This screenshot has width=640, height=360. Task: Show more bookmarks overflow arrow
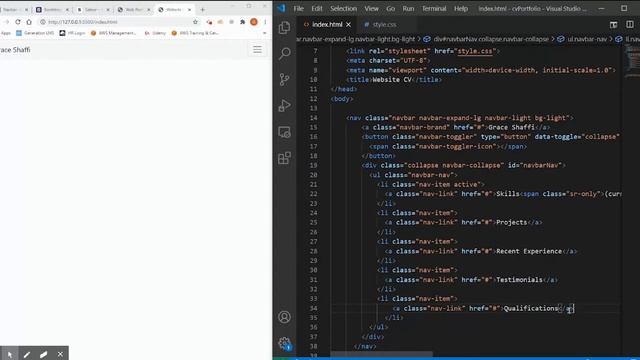[264, 33]
